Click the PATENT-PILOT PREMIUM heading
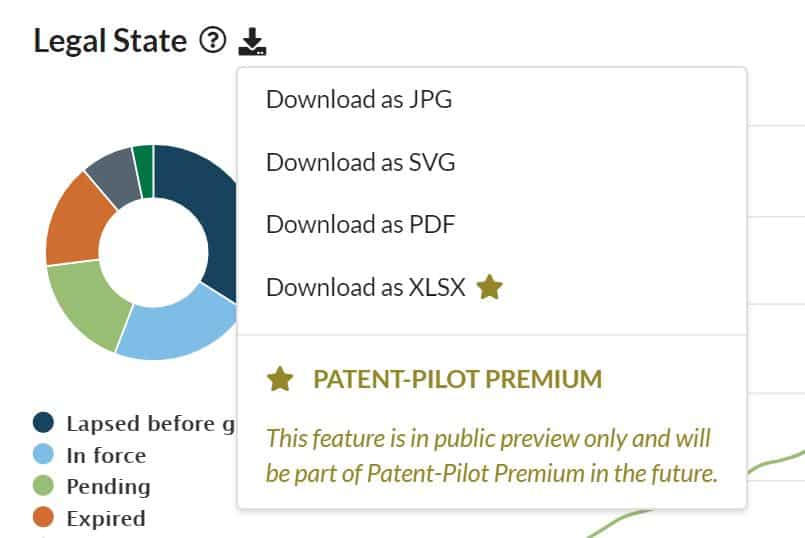Image resolution: width=805 pixels, height=538 pixels. 457,379
